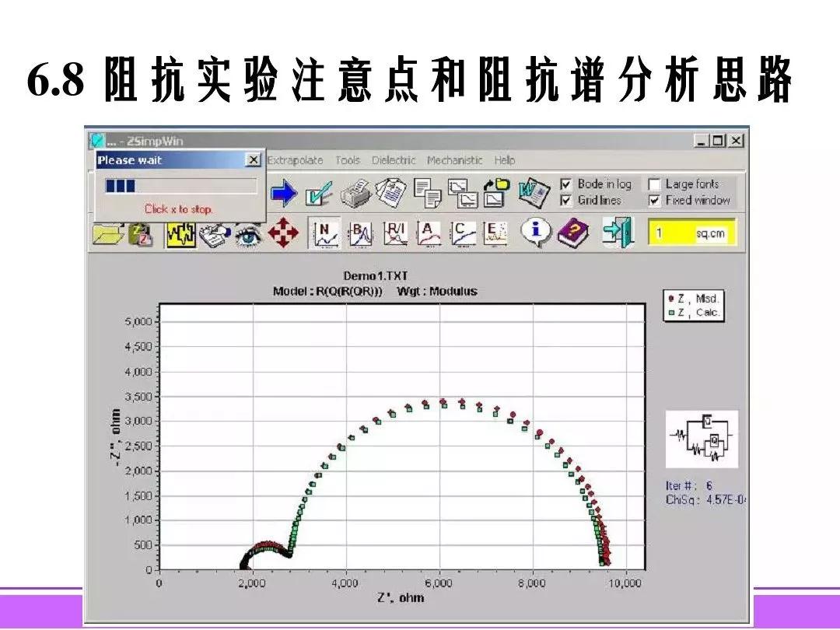
Task: Open the Mechanistic menu
Action: 454,160
